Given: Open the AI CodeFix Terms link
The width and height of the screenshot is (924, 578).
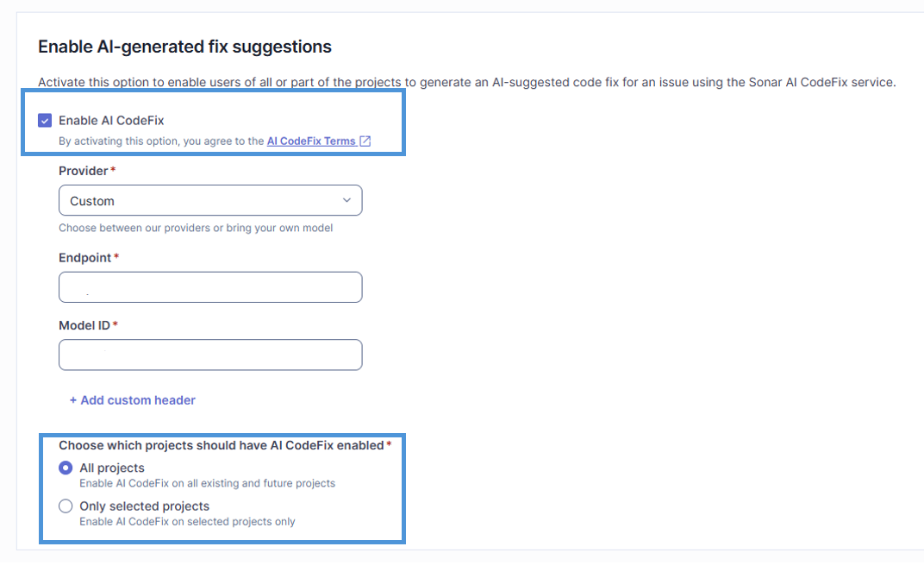Looking at the screenshot, I should click(311, 141).
